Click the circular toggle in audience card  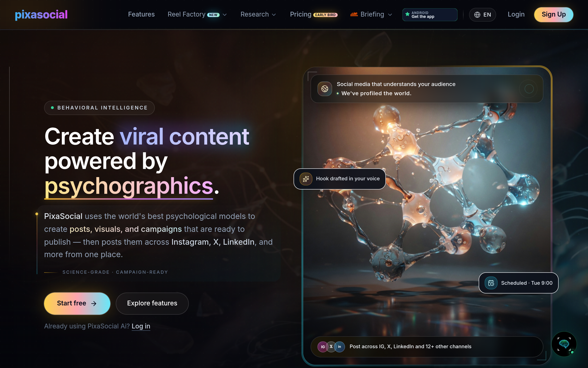point(529,89)
